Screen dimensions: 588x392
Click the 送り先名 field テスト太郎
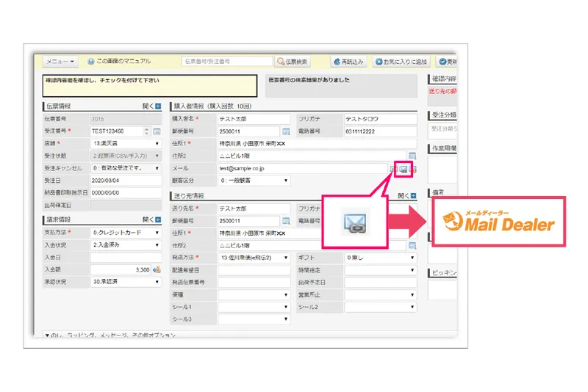pos(254,208)
